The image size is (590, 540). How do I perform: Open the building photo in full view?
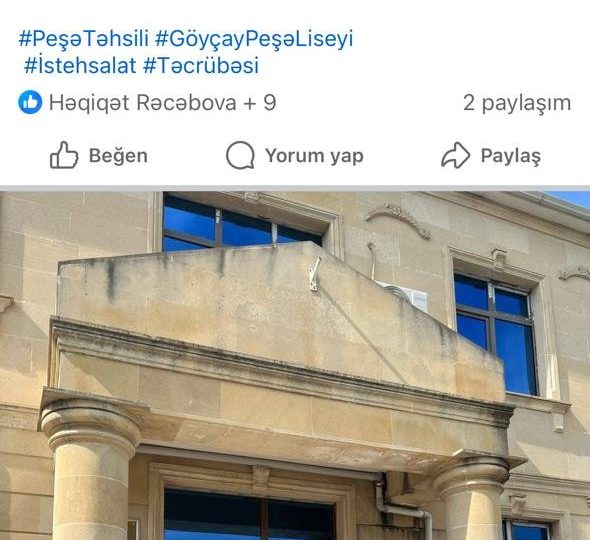tap(295, 365)
